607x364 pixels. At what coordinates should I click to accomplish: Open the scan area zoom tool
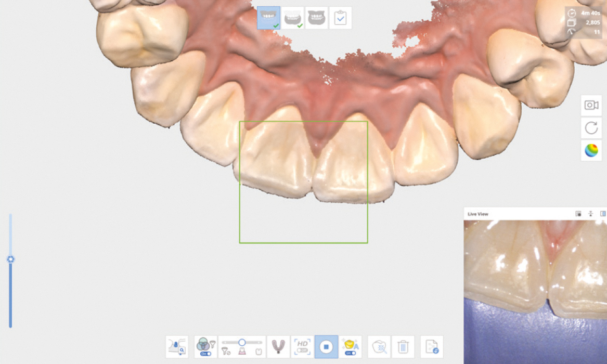177,347
